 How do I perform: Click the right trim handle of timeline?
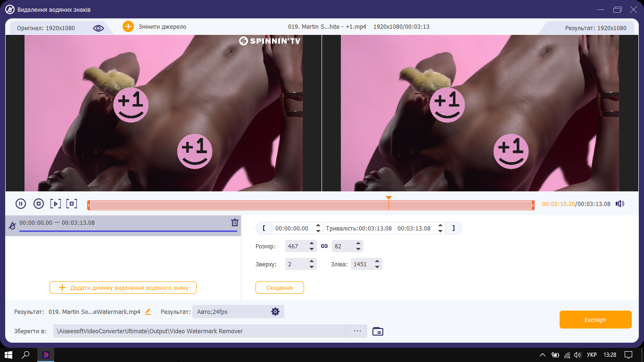click(x=533, y=205)
